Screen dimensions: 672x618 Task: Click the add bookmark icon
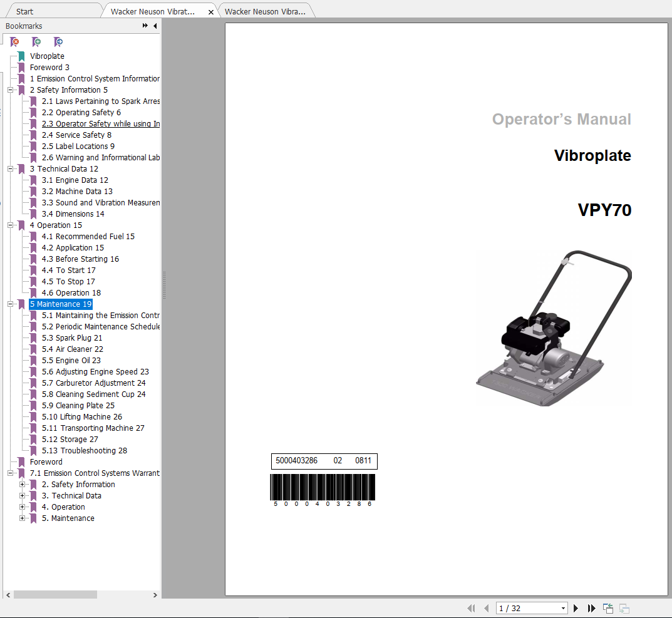(36, 41)
